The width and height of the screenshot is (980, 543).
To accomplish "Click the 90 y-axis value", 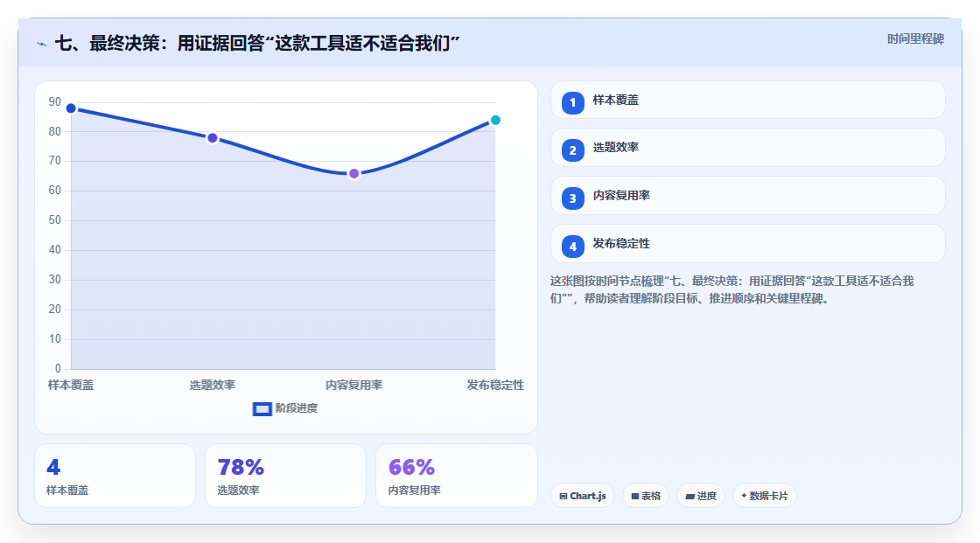I will (x=55, y=101).
